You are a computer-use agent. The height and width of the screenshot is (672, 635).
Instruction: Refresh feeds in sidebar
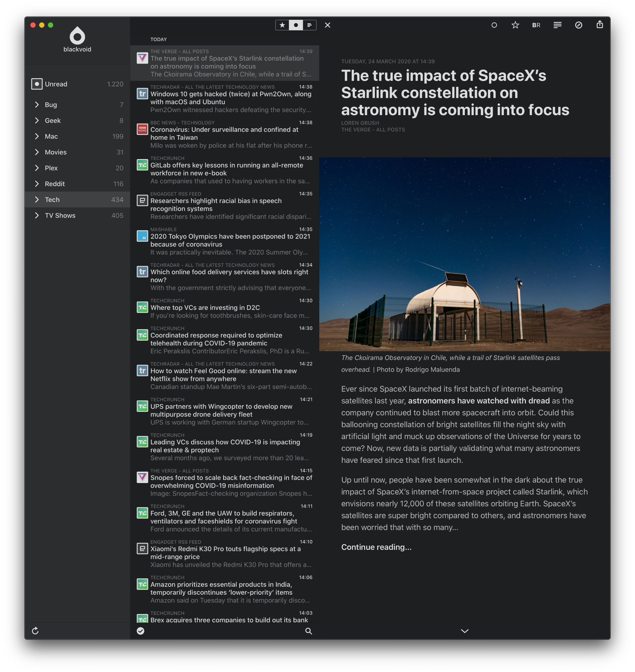coord(35,631)
